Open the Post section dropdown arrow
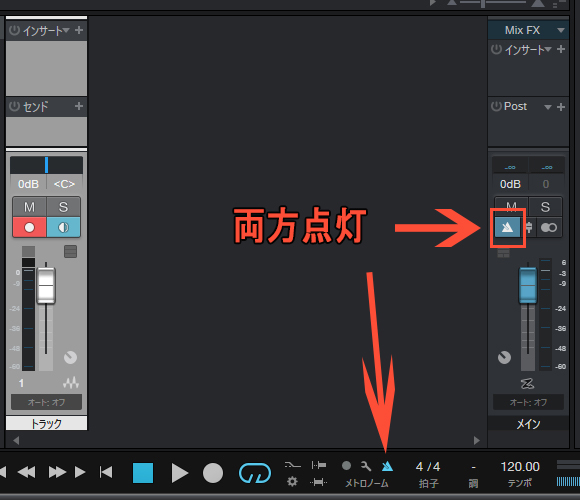The image size is (580, 500). click(548, 107)
